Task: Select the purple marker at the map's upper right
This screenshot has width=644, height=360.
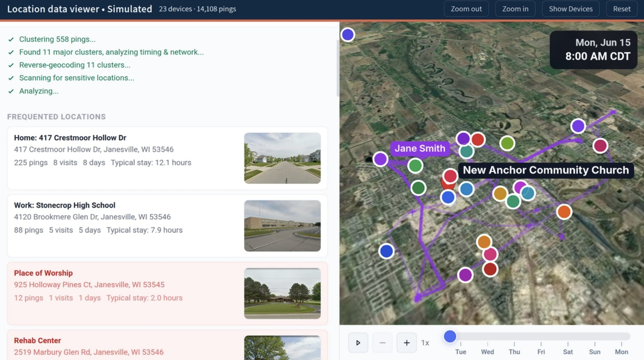Action: click(x=578, y=126)
